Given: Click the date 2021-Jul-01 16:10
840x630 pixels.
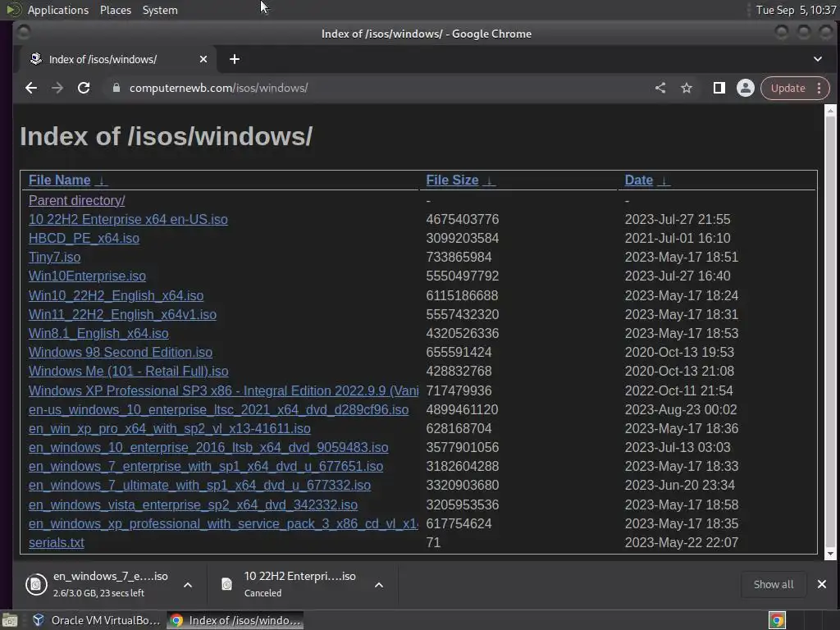Looking at the screenshot, I should click(677, 238).
